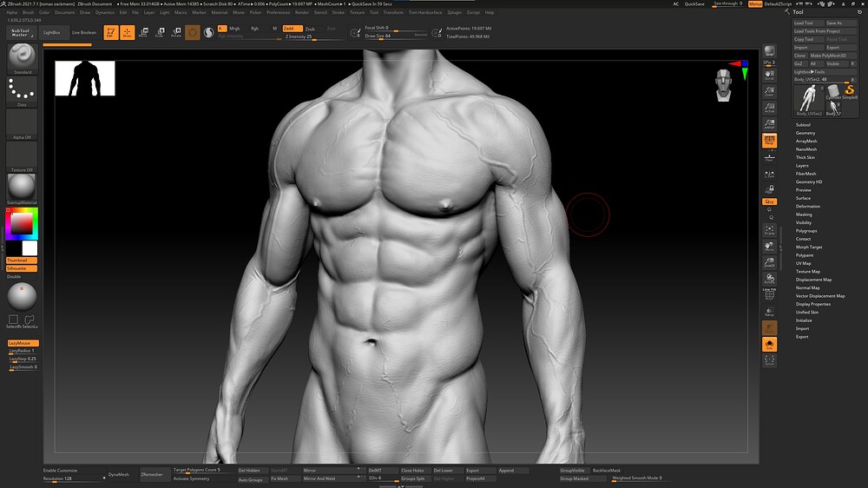Screen dimensions: 868x488
Task: Switch to Rotate gizmo mode
Action: point(176,33)
